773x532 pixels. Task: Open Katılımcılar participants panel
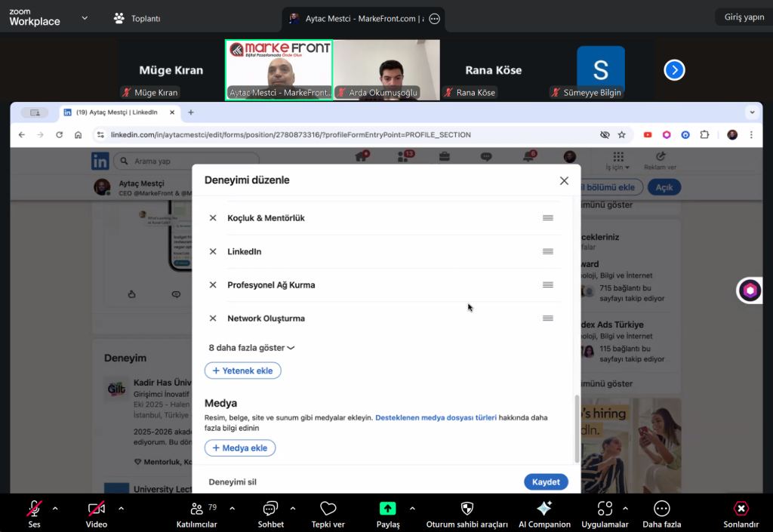[196, 508]
